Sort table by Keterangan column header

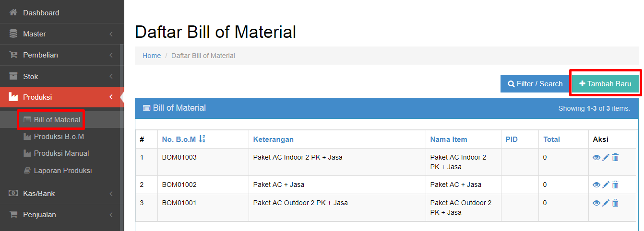274,139
